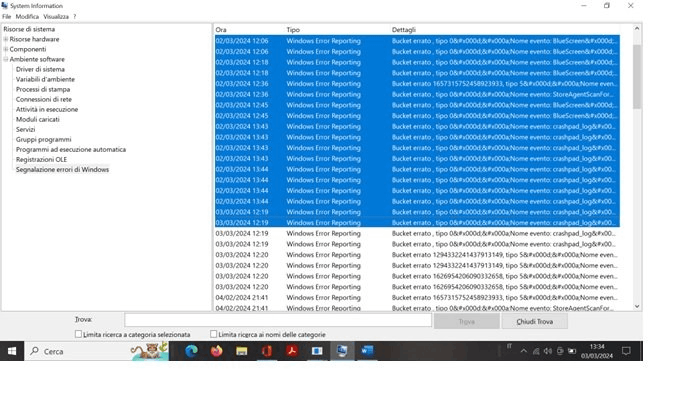Viewport: 680px width, 414px height.
Task: Expand the Risorse hardware node
Action: pos(6,39)
